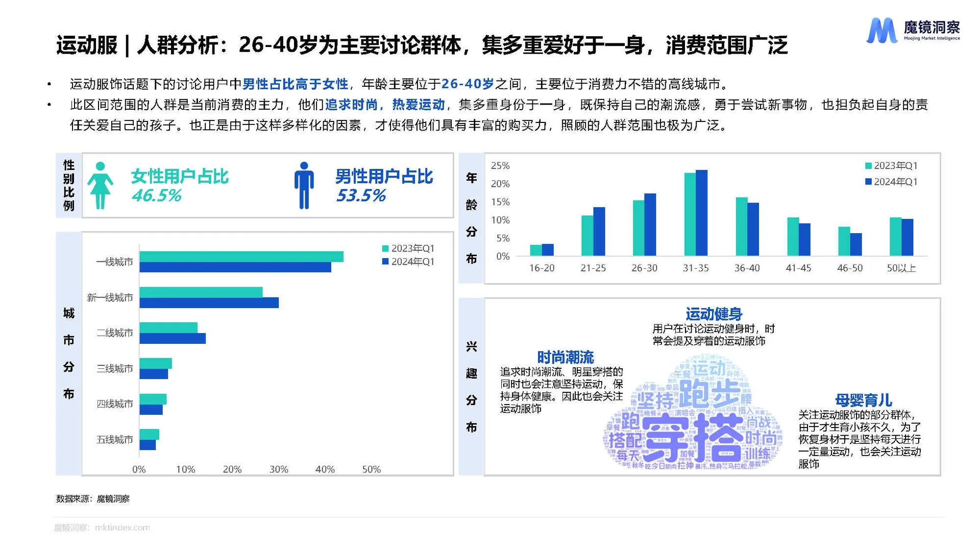Image resolution: width=980 pixels, height=551 pixels.
Task: Click the 跑步 word in the word cloud
Action: [x=710, y=391]
